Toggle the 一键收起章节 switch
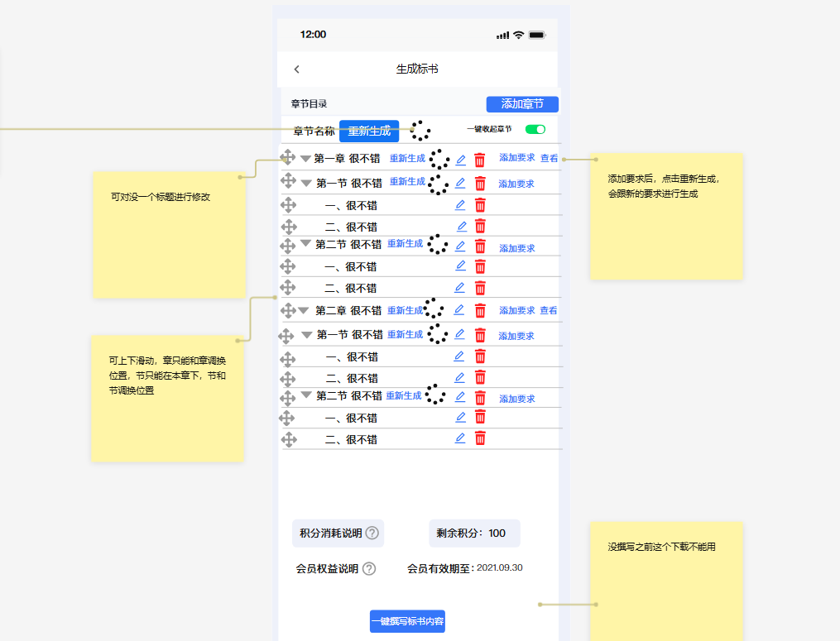Viewport: 840px width, 641px height. (535, 129)
